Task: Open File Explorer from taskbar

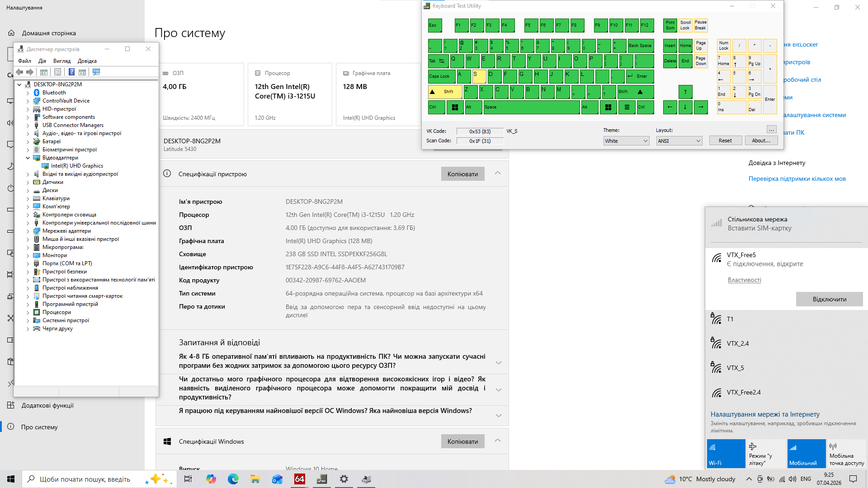Action: click(255, 479)
